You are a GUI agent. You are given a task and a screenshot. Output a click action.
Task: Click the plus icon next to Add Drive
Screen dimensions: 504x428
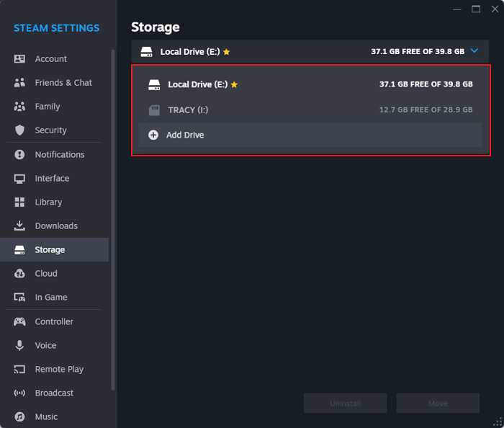(153, 135)
